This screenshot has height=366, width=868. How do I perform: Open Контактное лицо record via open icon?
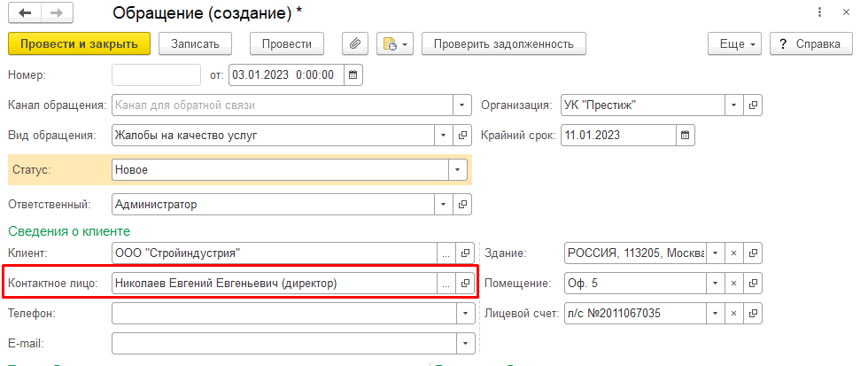coord(464,284)
